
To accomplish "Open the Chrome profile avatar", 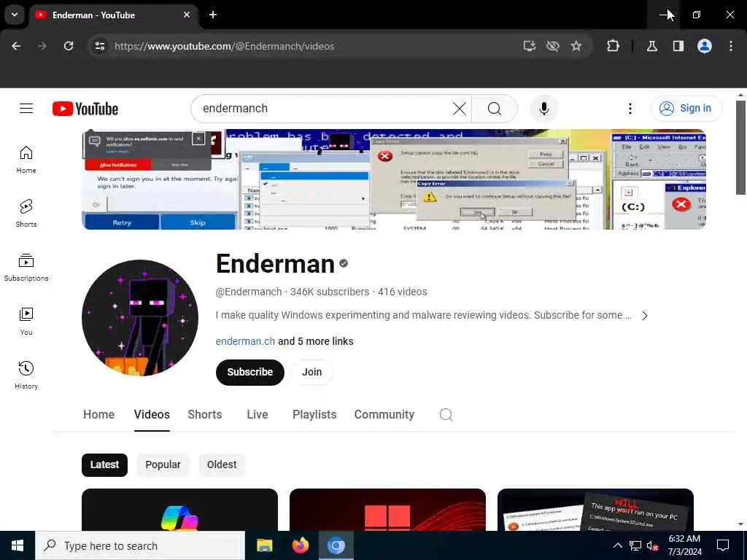I will pos(705,46).
